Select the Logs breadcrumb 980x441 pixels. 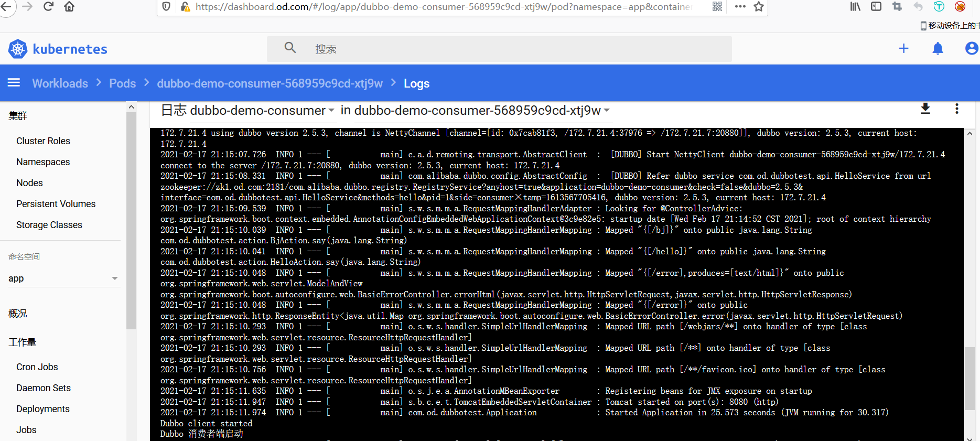coord(416,83)
